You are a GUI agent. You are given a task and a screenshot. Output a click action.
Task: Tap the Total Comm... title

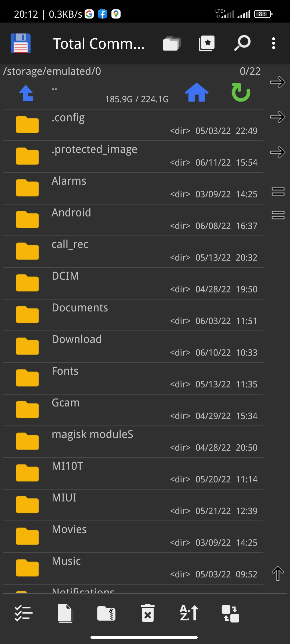click(99, 43)
